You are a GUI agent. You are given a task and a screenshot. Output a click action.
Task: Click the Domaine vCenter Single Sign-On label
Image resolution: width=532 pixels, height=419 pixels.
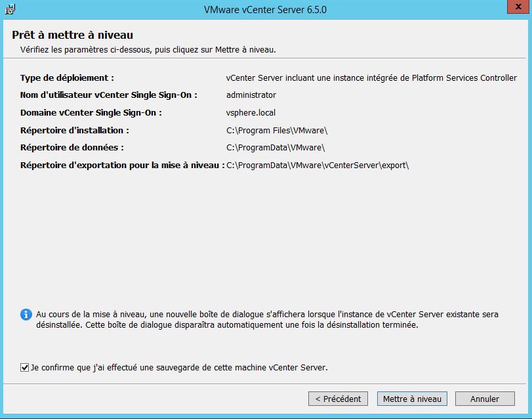(91, 113)
